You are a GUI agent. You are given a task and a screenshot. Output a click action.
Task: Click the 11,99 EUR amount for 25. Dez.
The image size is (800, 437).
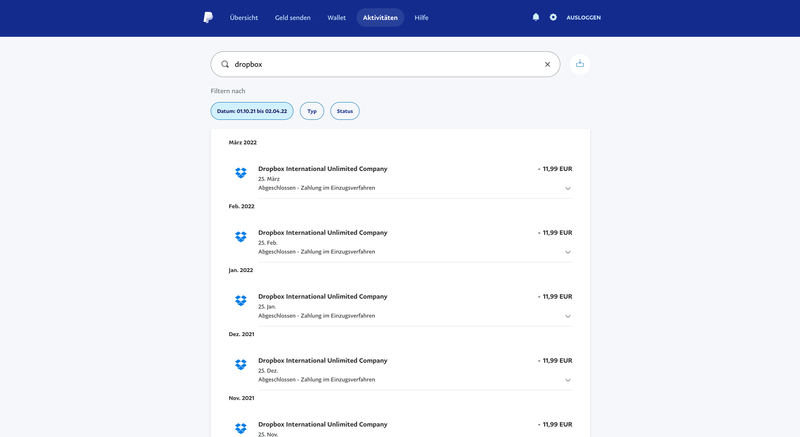pos(555,361)
